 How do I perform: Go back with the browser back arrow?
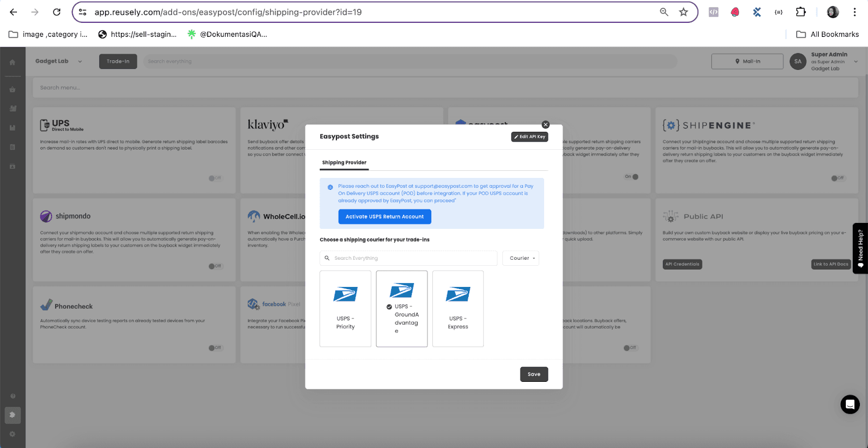click(14, 12)
